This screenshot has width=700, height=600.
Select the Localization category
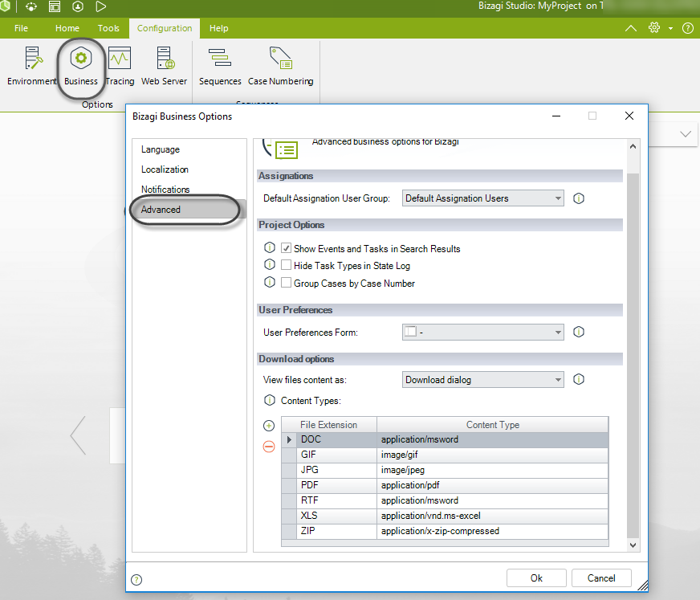(x=165, y=169)
